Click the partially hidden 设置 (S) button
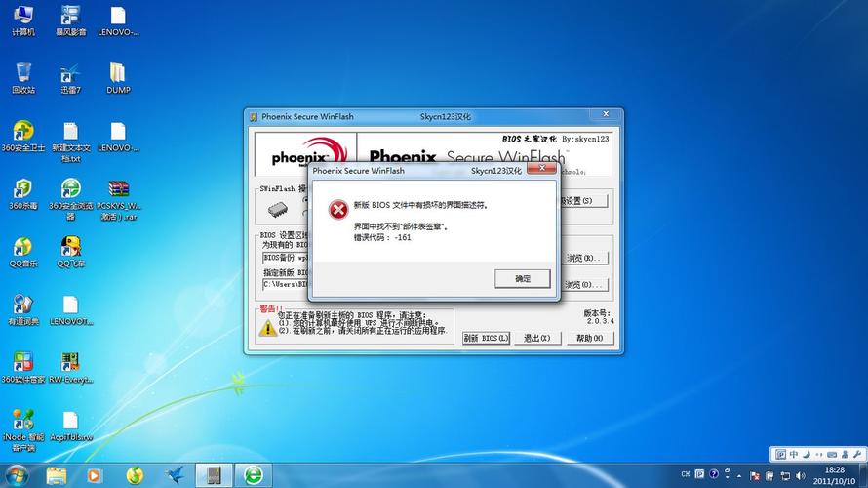Screen dimensions: 868x488 583,200
